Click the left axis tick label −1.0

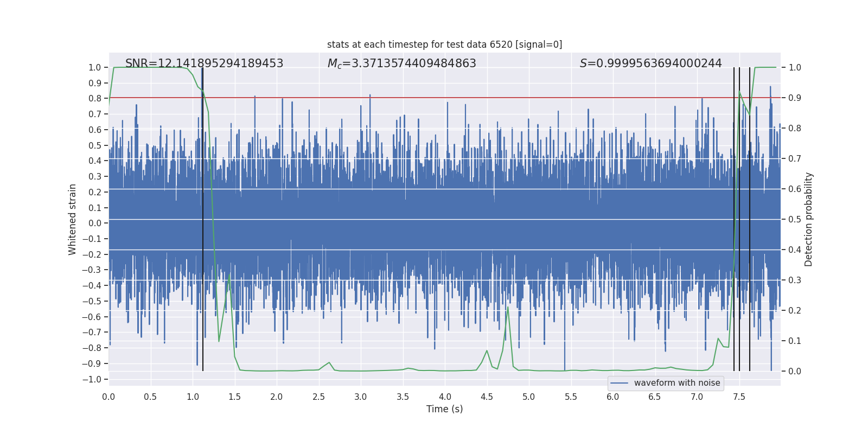(x=92, y=380)
